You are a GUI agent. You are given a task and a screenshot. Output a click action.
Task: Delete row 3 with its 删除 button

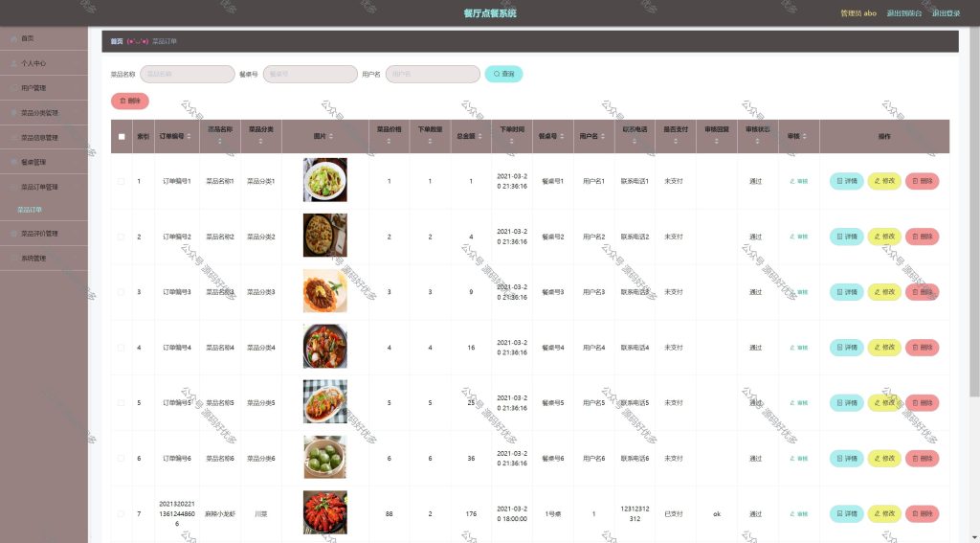pos(922,292)
